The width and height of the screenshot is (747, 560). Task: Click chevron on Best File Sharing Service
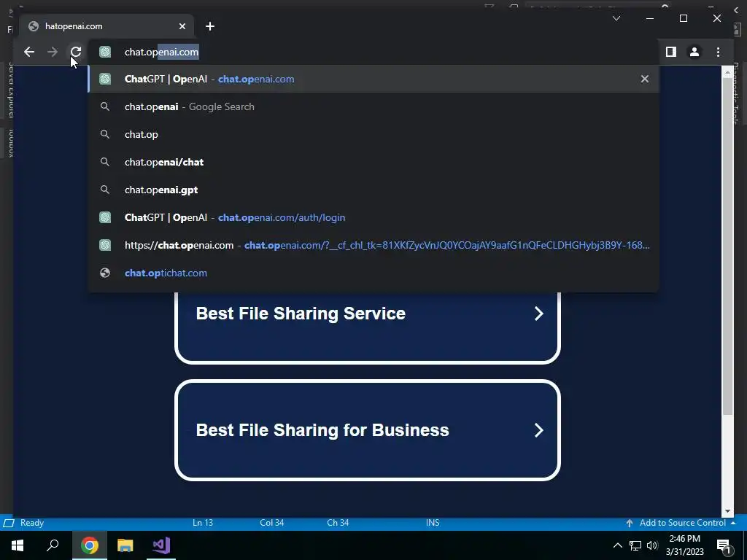[x=539, y=314]
